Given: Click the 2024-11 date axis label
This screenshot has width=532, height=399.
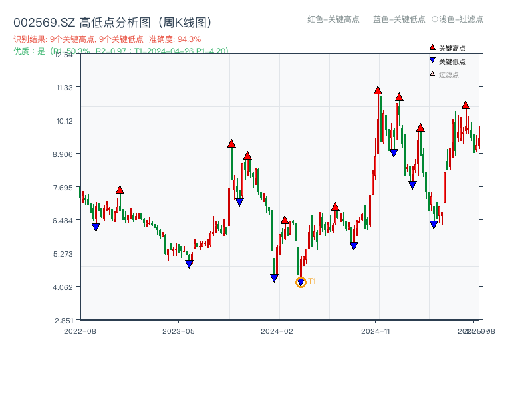Looking at the screenshot, I should click(x=375, y=331).
